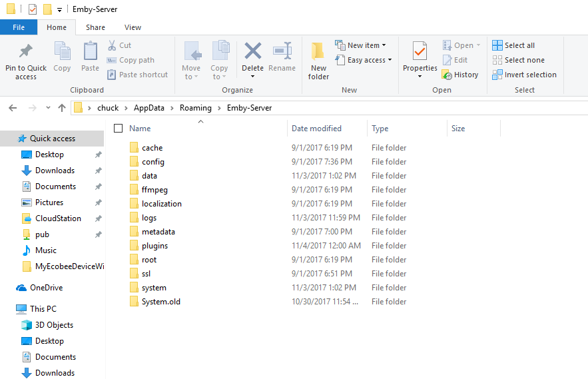Viewport: 588px width, 379px height.
Task: Click the Properties checkmark icon
Action: tap(420, 51)
